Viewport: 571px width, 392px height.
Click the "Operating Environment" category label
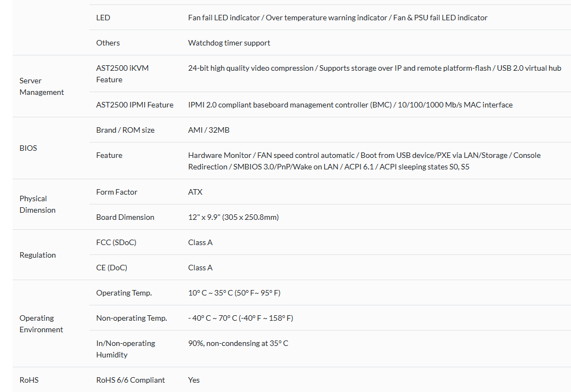click(x=41, y=324)
